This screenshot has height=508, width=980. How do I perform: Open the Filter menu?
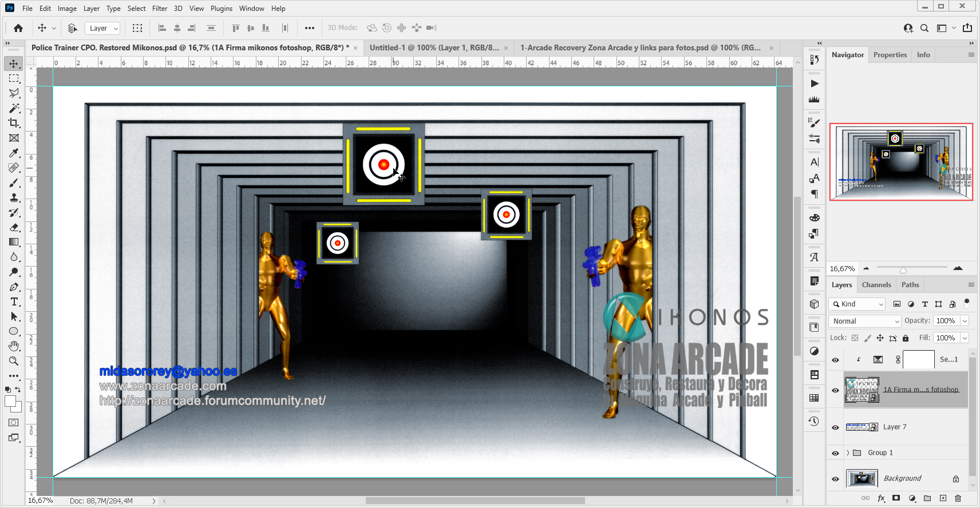160,9
